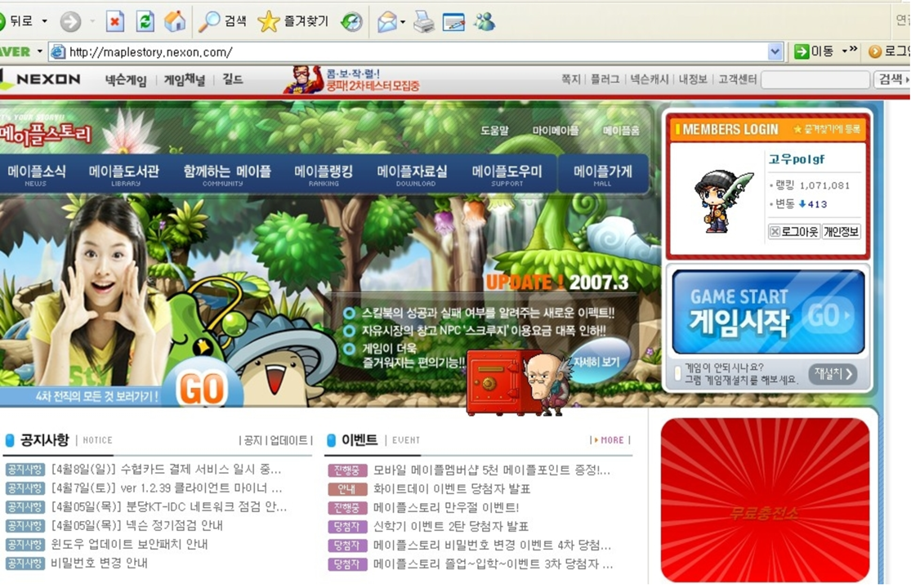
Task: Select the 메이플소식 NEWS tab
Action: tap(36, 175)
